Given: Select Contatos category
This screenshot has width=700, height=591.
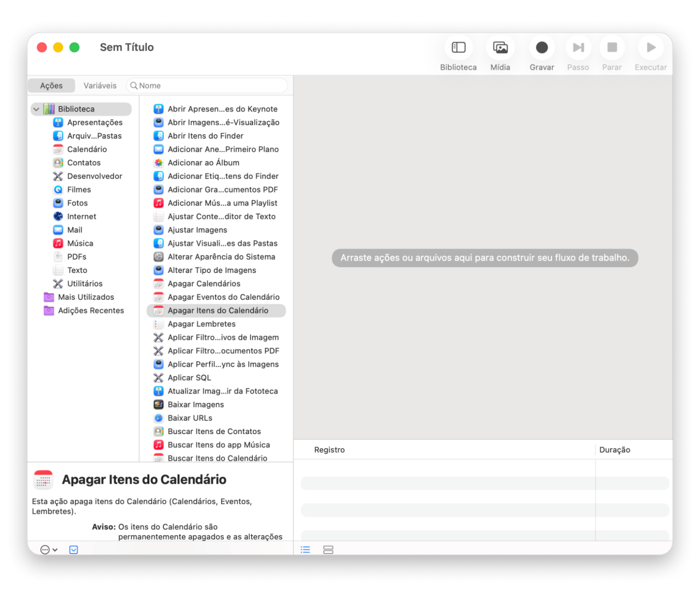Looking at the screenshot, I should (77, 163).
